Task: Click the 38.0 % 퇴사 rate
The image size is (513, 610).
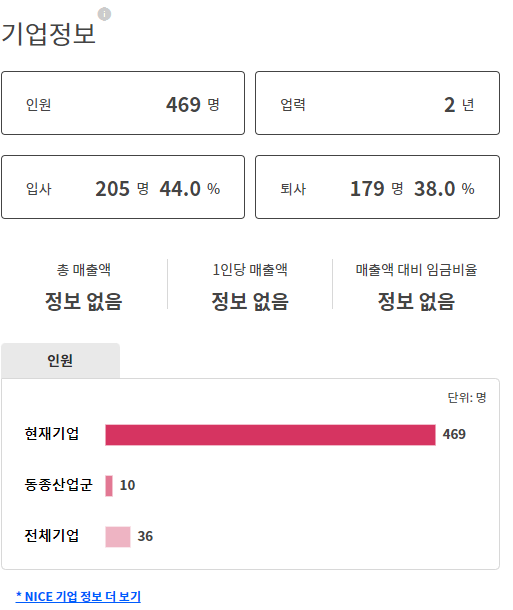Action: (x=444, y=189)
